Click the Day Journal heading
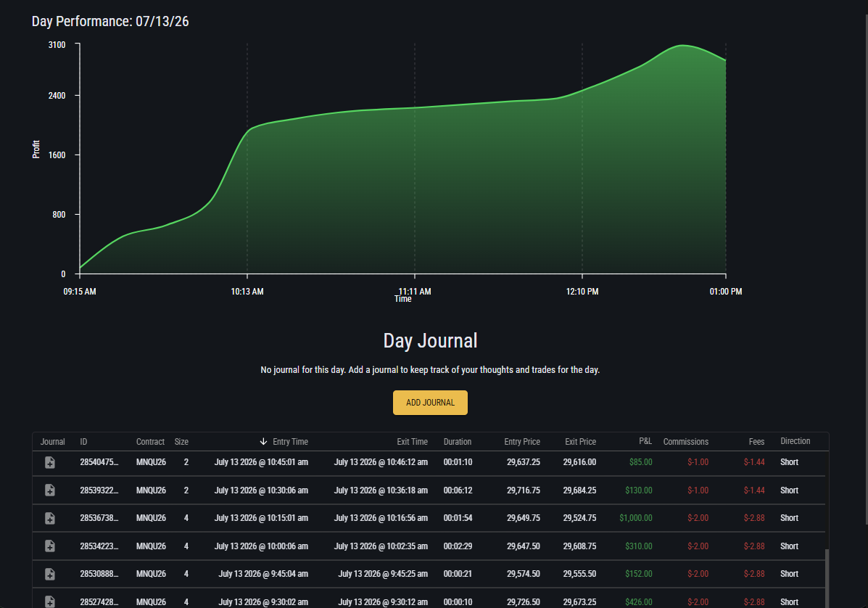 click(x=430, y=340)
